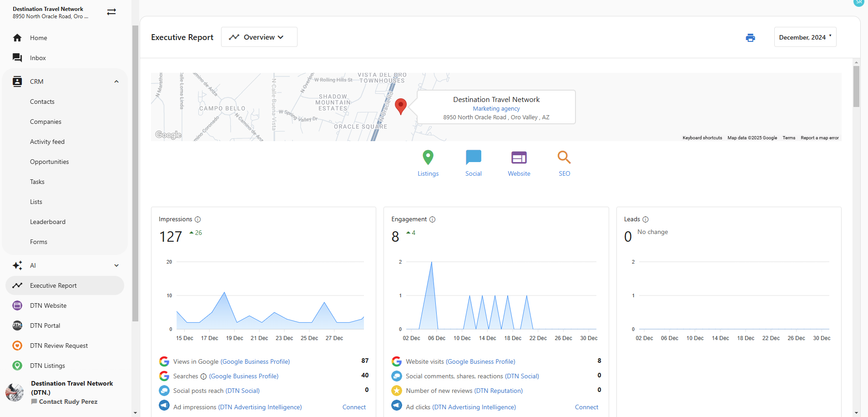Print the report with printer icon
This screenshot has height=417, width=868.
tap(751, 37)
